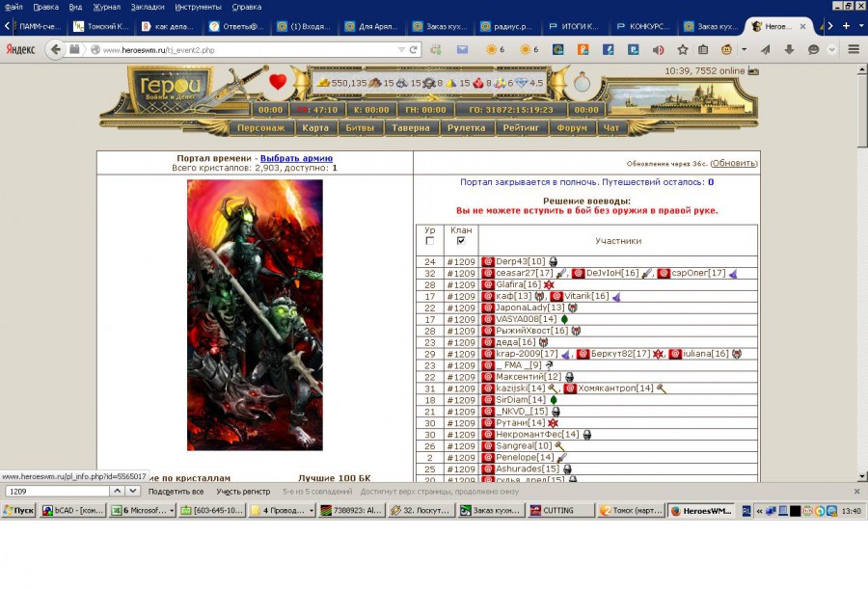Open clan icon next to JaponaLady

(488, 308)
